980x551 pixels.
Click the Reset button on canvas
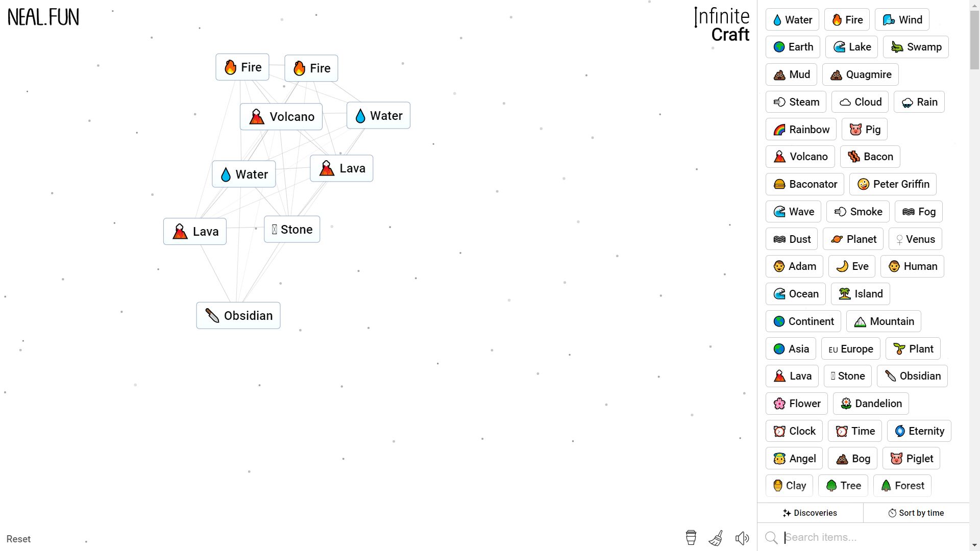19,539
